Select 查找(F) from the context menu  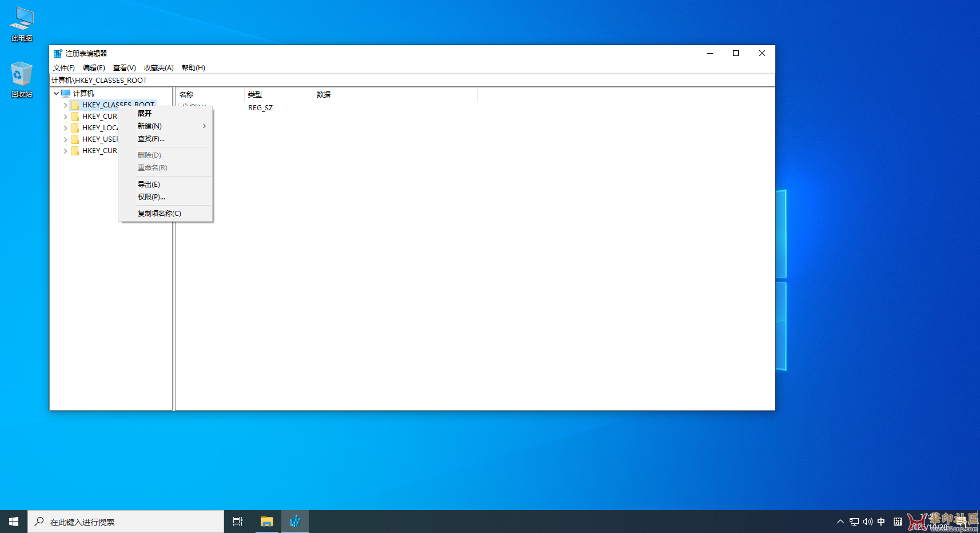coord(150,139)
